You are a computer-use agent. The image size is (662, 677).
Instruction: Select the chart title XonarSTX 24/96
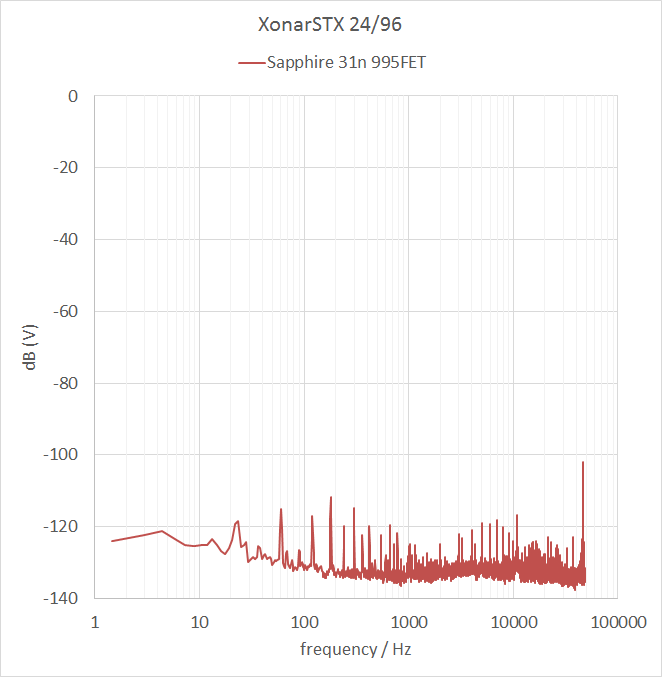click(x=330, y=25)
